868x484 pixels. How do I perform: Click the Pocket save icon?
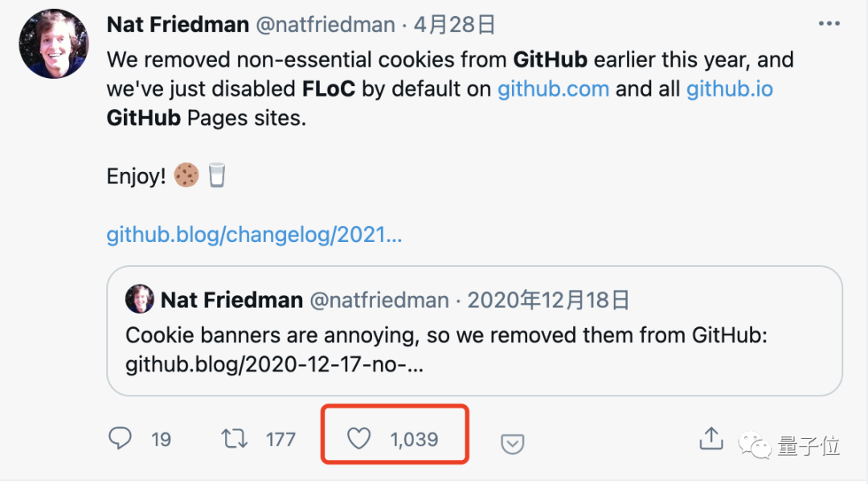point(513,443)
